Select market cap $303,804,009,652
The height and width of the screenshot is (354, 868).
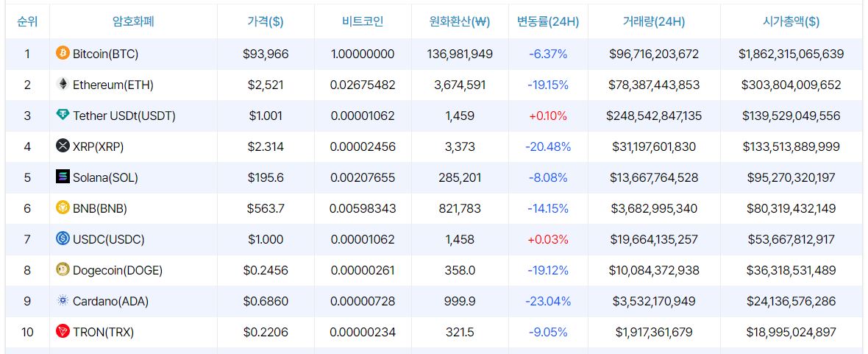pyautogui.click(x=791, y=85)
